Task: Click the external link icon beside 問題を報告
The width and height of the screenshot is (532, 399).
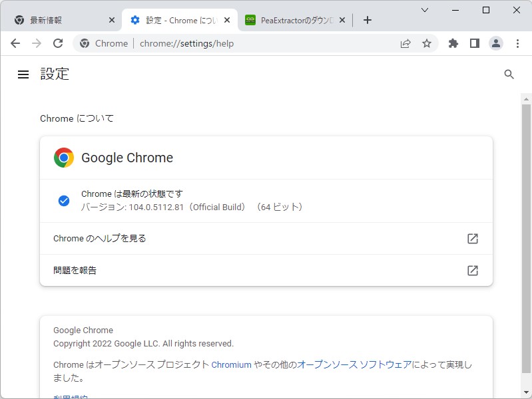Action: click(473, 271)
